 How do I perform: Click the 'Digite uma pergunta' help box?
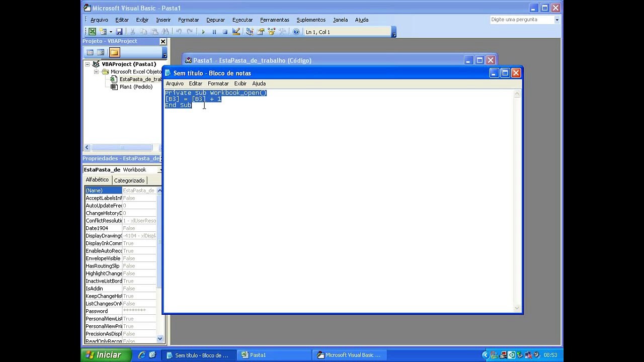coord(522,20)
